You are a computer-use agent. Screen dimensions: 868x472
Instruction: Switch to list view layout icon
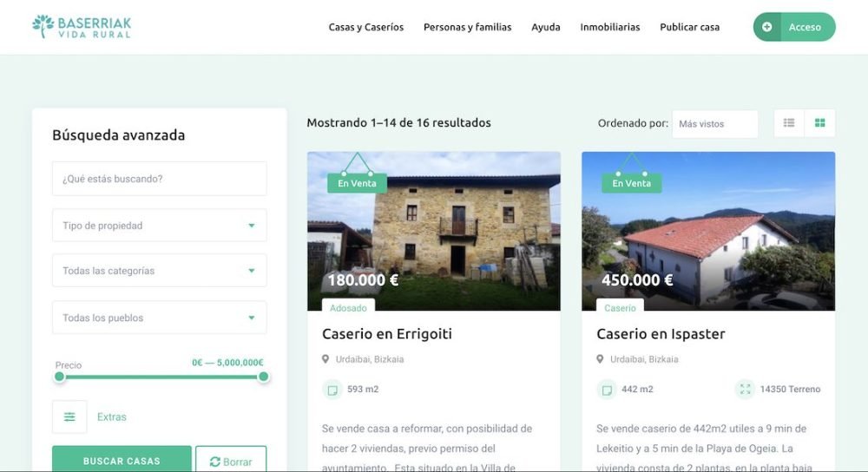coord(789,123)
